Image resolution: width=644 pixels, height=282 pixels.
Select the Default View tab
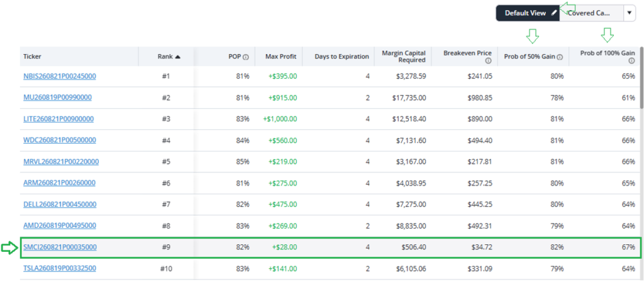528,13
